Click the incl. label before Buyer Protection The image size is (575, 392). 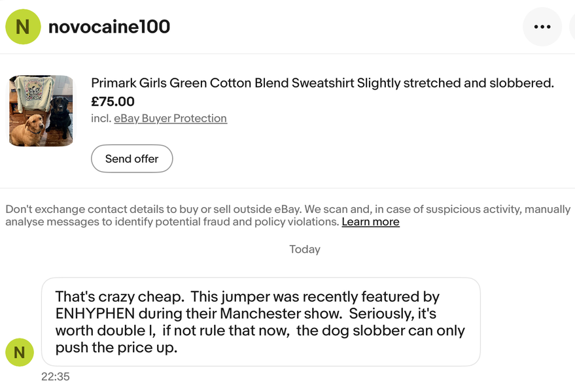pyautogui.click(x=101, y=118)
